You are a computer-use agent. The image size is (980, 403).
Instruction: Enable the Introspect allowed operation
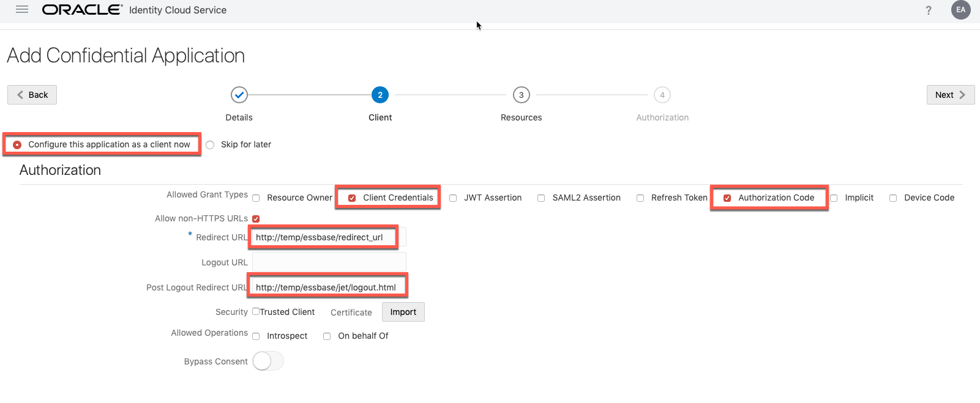pos(256,336)
